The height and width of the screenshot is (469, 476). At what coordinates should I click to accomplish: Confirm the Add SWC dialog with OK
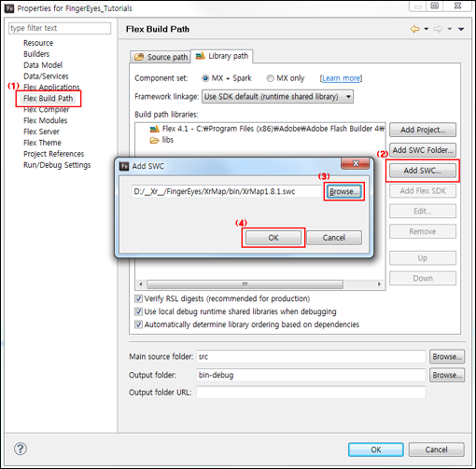(x=273, y=238)
